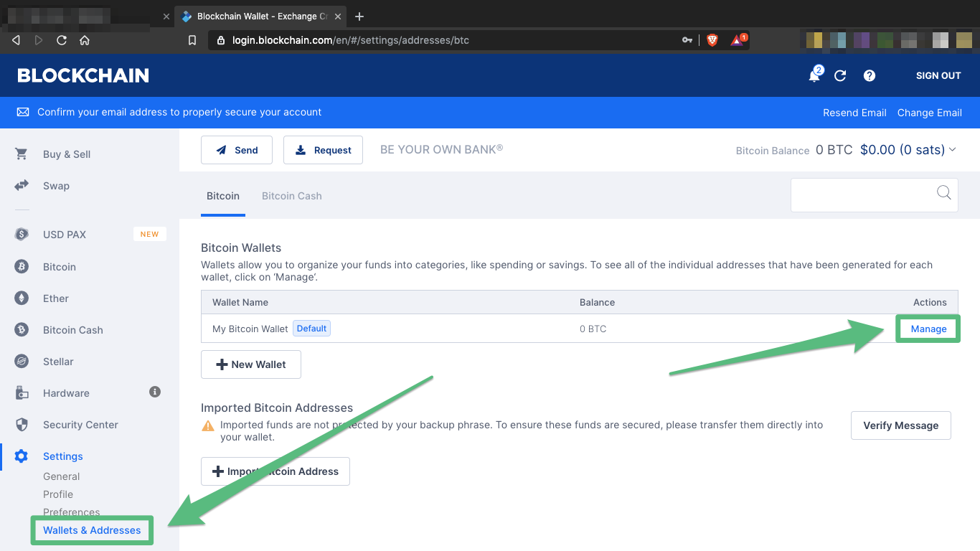Click the Change Email link
The height and width of the screenshot is (551, 980).
click(x=930, y=113)
